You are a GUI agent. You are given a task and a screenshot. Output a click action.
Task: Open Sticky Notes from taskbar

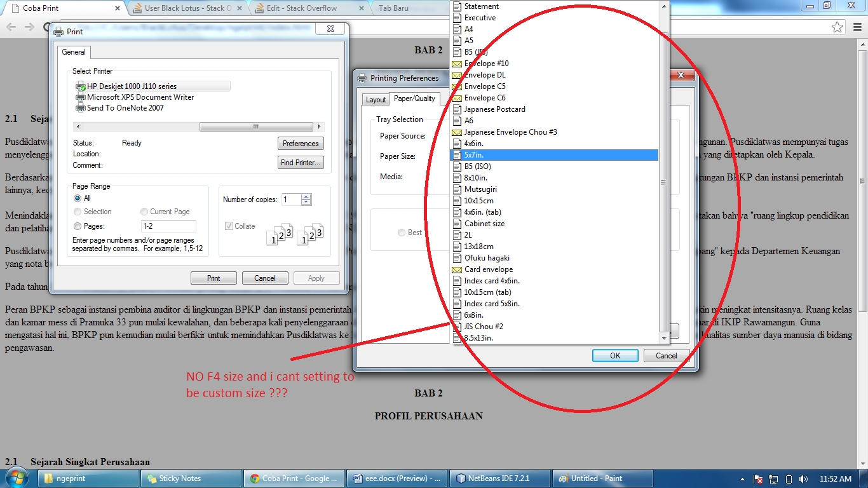click(x=191, y=478)
